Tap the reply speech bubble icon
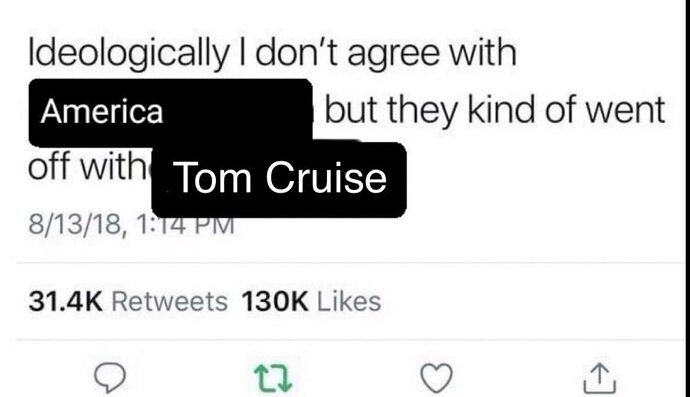This screenshot has width=690, height=397. [x=110, y=378]
